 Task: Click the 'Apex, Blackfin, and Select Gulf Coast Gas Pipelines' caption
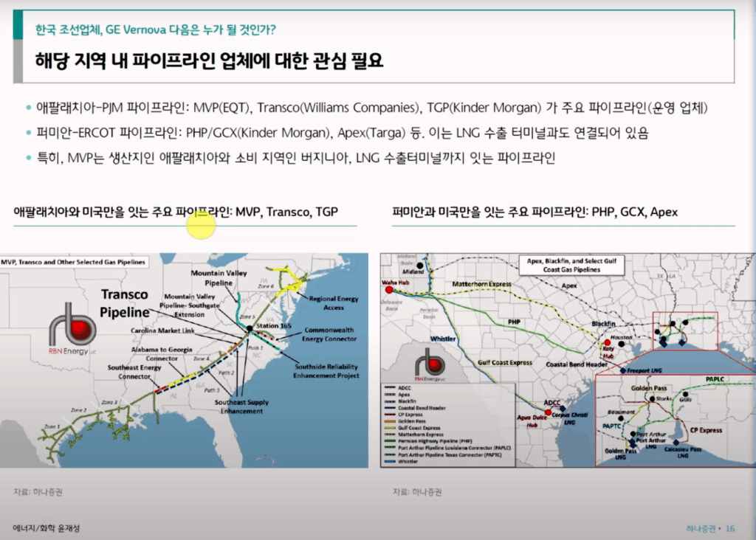coord(571,265)
